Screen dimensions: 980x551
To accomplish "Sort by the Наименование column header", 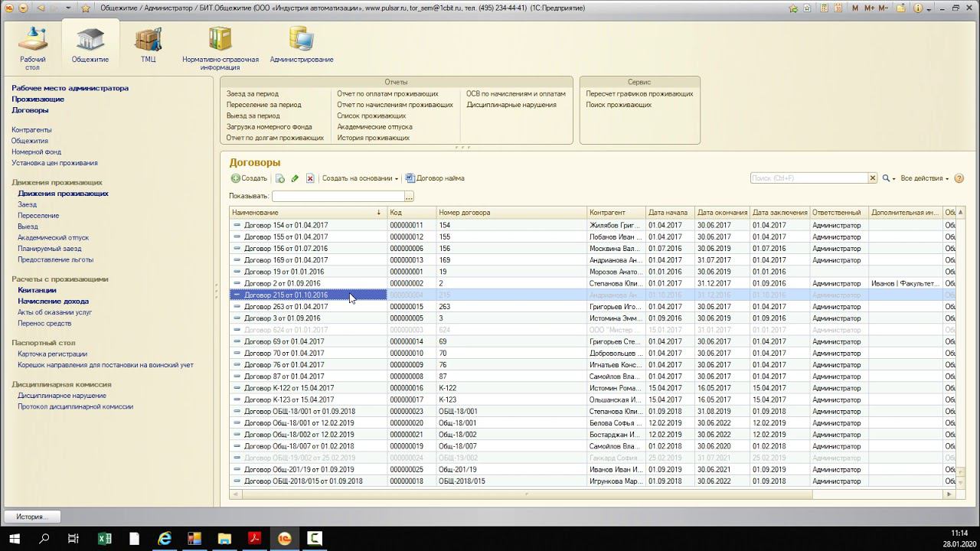I will click(x=308, y=212).
